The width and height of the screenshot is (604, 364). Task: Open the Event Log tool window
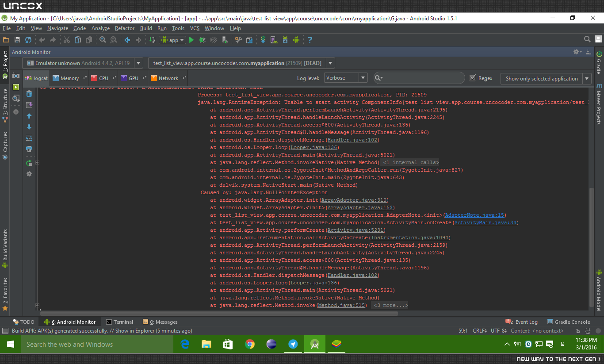pos(522,322)
